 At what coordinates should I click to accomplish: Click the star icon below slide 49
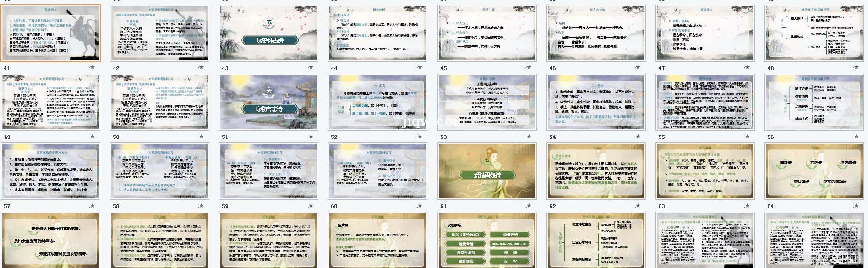(x=92, y=137)
